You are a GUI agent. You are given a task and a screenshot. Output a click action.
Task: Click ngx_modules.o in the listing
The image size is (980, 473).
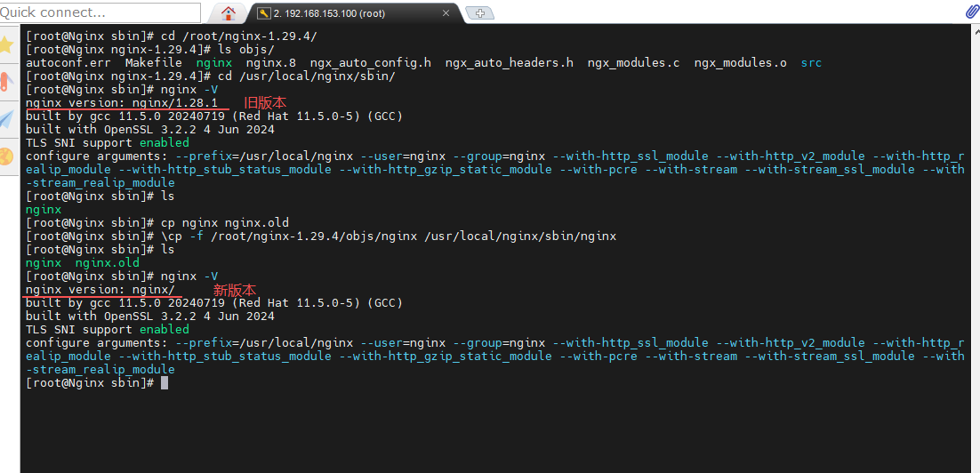tap(741, 62)
